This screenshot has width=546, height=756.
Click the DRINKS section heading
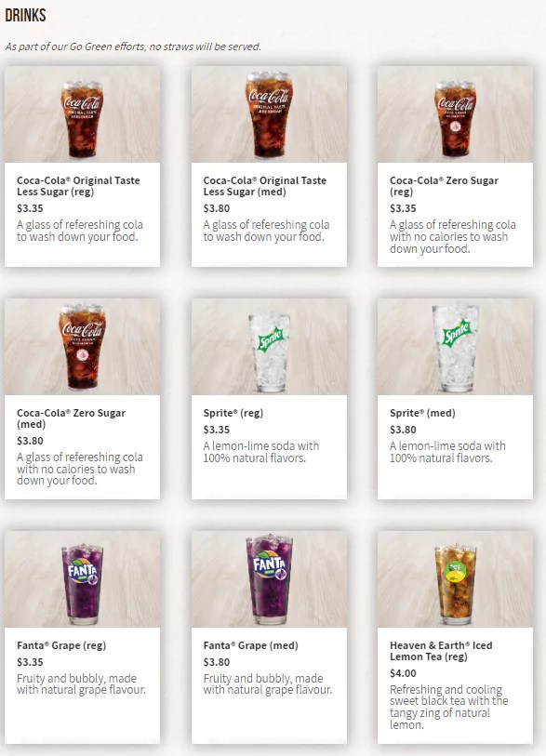click(x=25, y=16)
